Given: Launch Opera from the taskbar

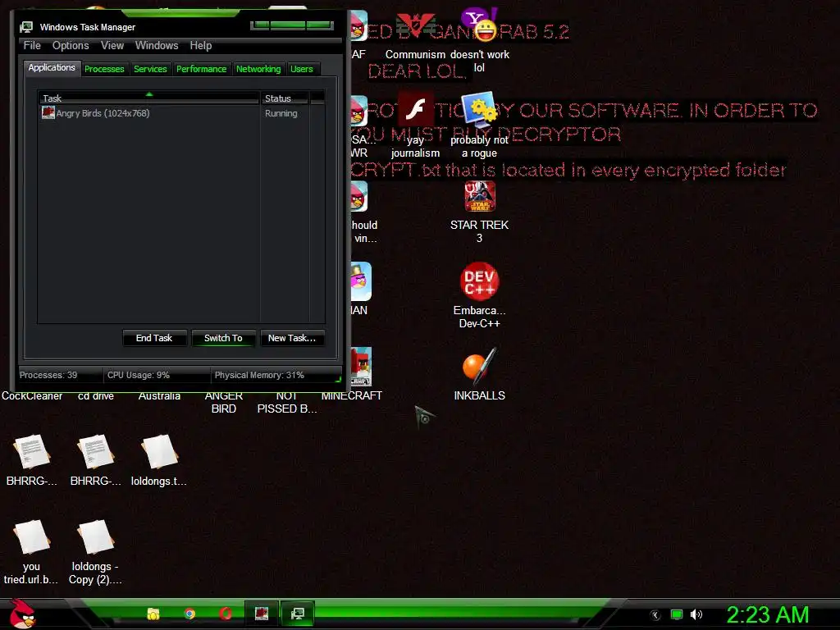Looking at the screenshot, I should [226, 614].
